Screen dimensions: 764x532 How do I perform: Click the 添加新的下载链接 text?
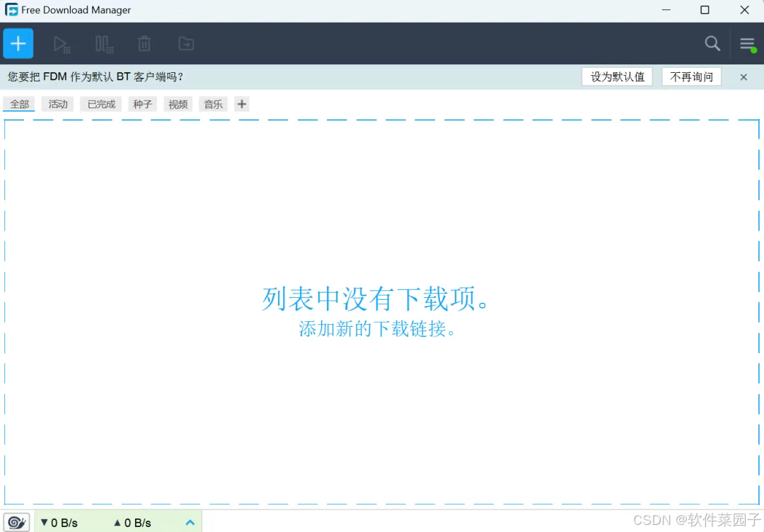[377, 329]
